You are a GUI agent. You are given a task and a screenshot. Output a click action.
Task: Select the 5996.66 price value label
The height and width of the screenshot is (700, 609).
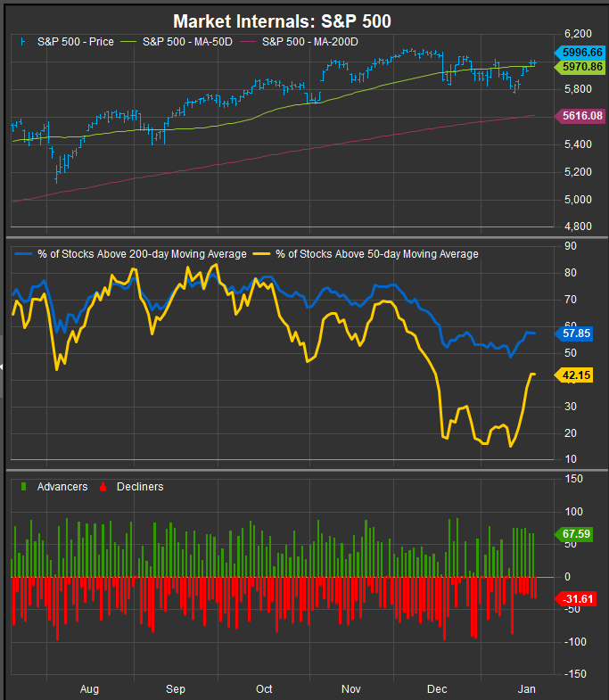(580, 53)
